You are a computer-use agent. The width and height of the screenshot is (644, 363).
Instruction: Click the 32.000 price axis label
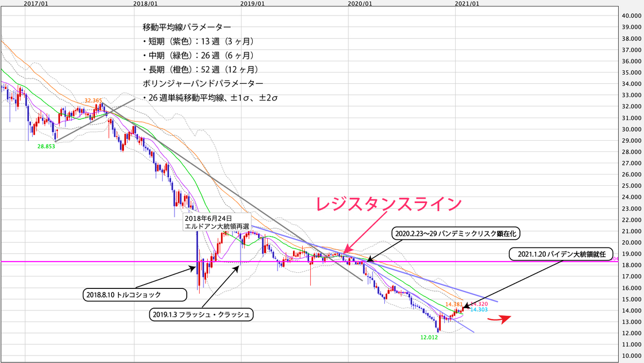click(632, 106)
